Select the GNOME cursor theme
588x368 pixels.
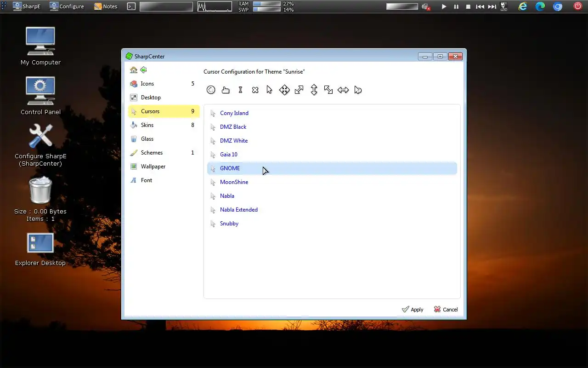[x=332, y=168]
